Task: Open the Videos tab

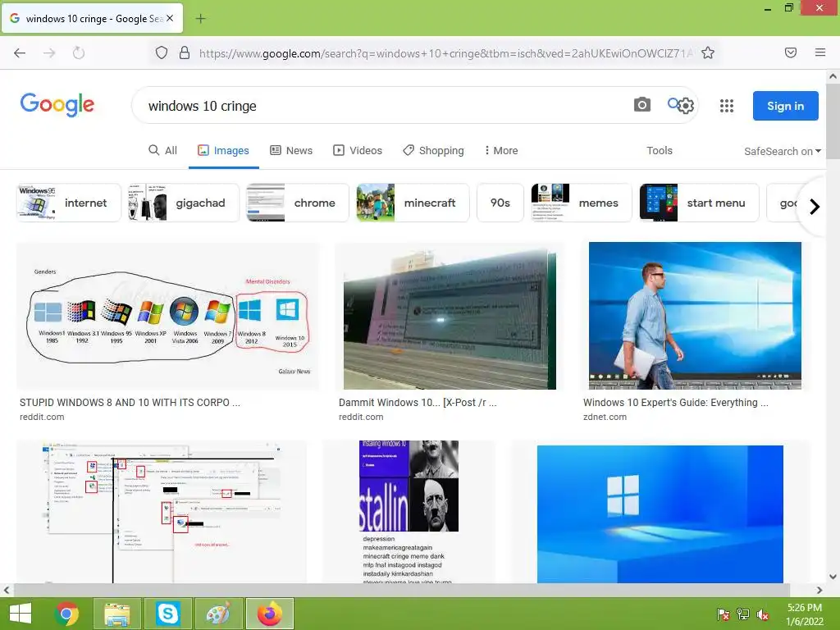Action: coord(358,151)
